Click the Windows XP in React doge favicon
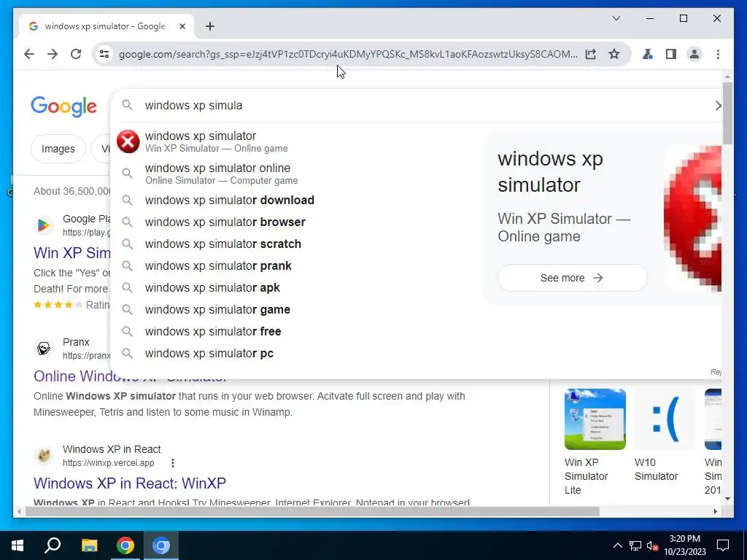The image size is (747, 560). 43,456
